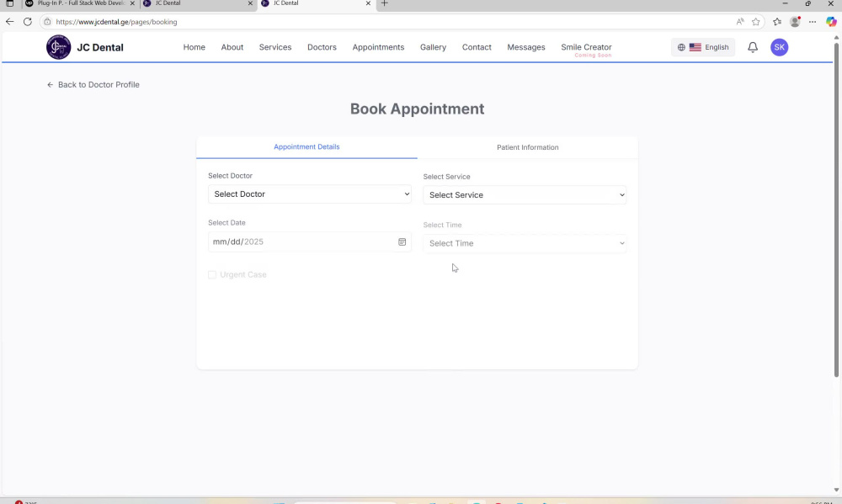Open the notifications bell
This screenshot has width=842, height=504.
753,47
